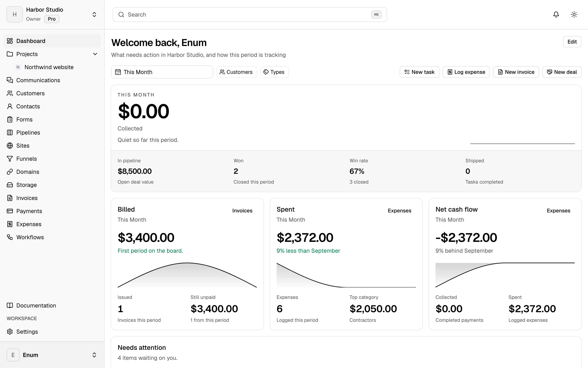Go to Projects in the sidebar
The width and height of the screenshot is (588, 368).
(x=27, y=54)
